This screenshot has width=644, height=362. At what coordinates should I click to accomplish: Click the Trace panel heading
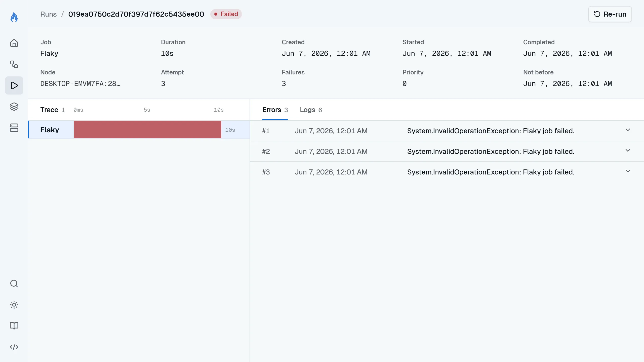(x=49, y=110)
